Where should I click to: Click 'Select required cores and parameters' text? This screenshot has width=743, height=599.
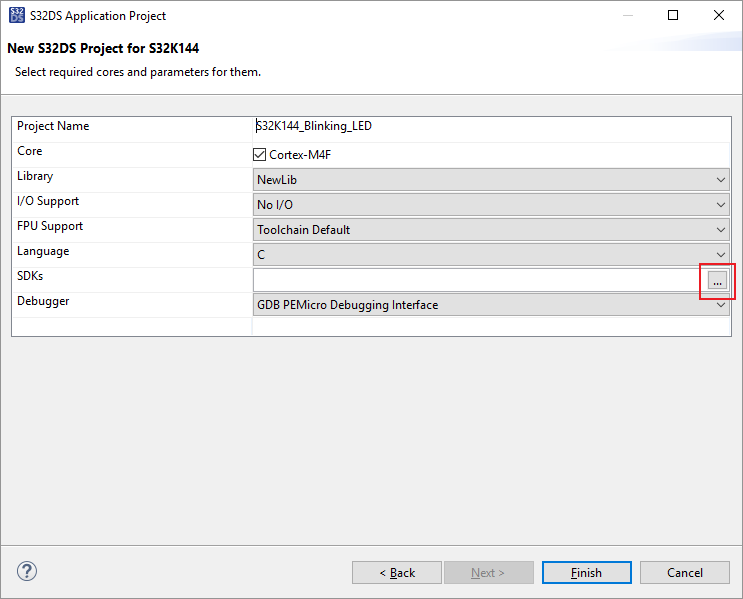pos(138,72)
